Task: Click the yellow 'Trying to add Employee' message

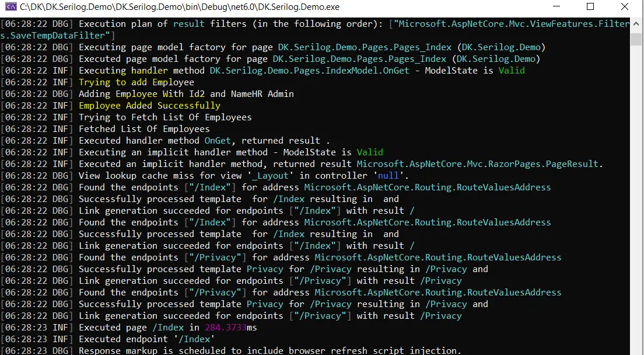Action: 136,82
